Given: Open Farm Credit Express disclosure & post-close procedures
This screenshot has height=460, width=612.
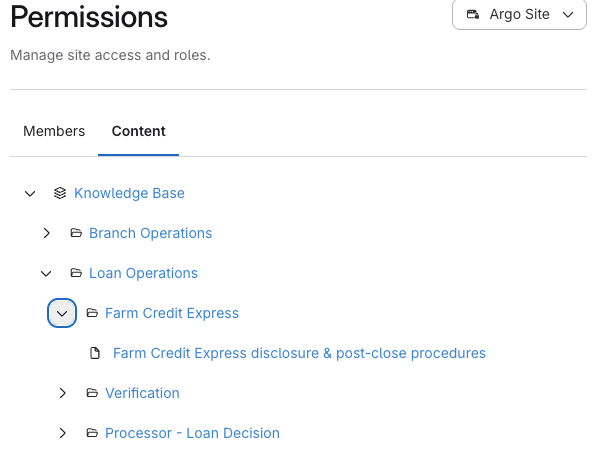Looking at the screenshot, I should coord(299,353).
